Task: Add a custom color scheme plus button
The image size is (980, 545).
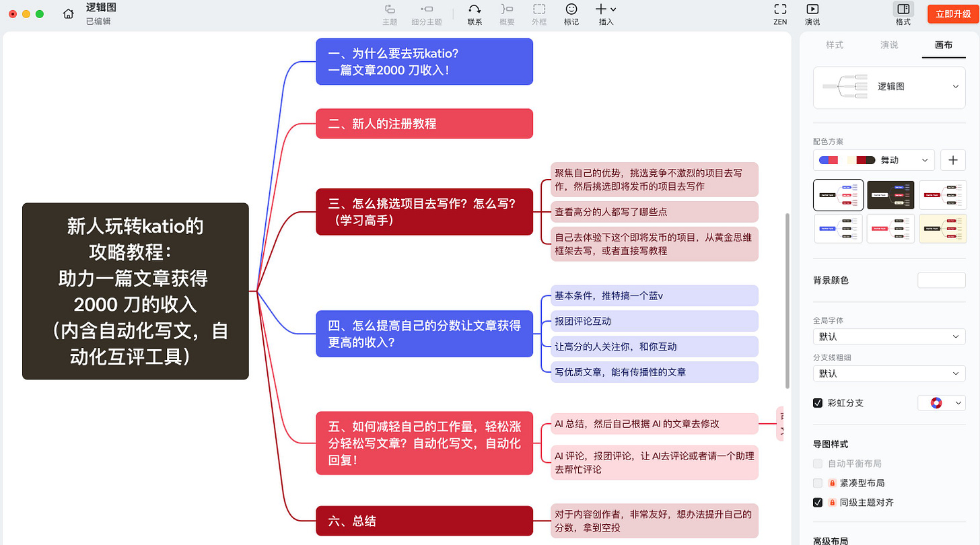Action: click(953, 160)
